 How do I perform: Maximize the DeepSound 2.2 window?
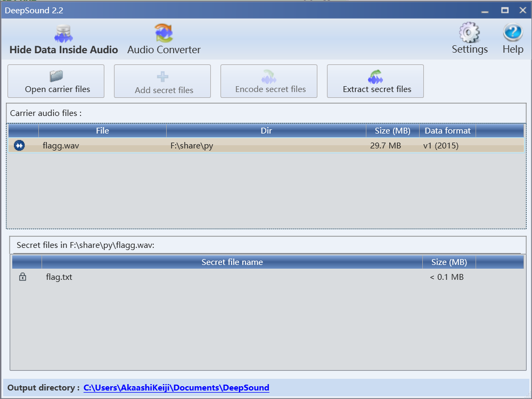[x=505, y=11]
